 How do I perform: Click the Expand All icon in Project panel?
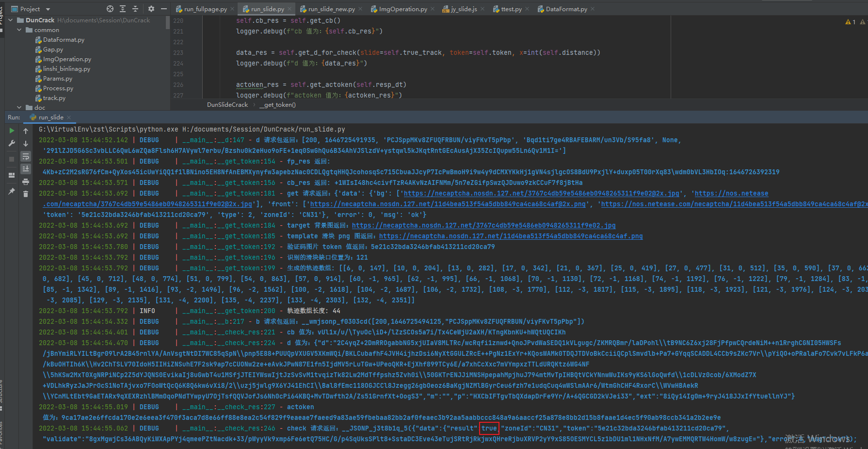pos(123,9)
